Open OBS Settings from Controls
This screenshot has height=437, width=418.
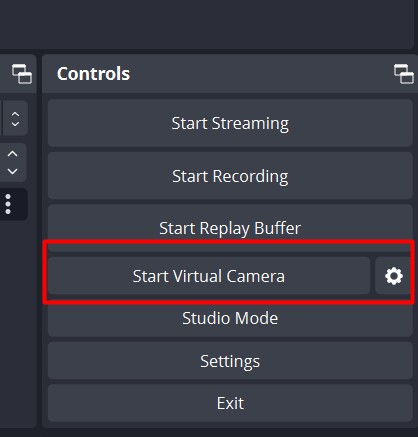coord(230,361)
